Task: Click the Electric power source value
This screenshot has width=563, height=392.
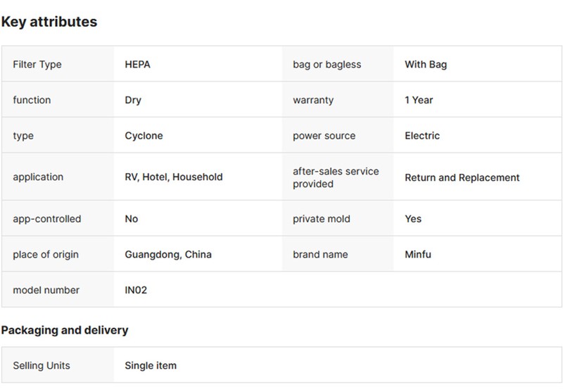Action: [x=422, y=136]
